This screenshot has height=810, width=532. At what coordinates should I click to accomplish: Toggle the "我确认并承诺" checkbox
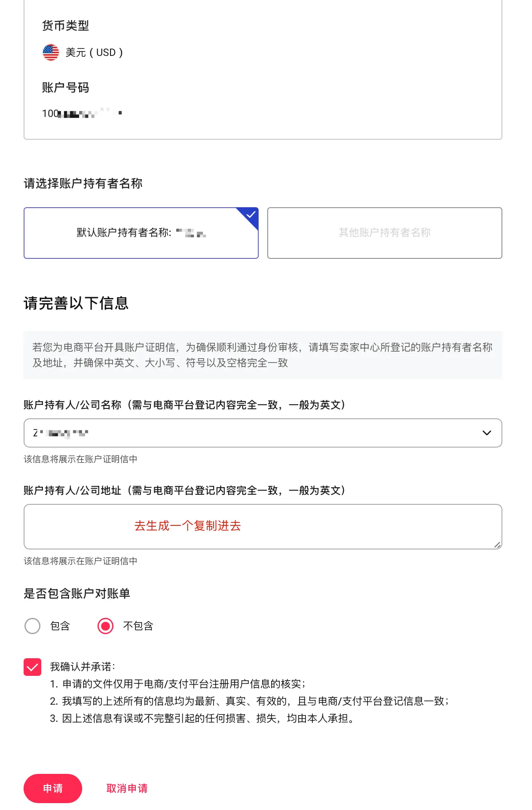[33, 667]
